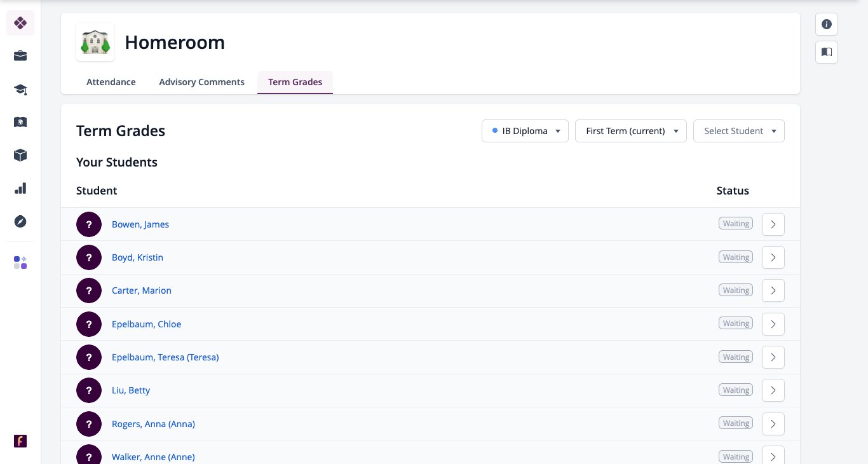This screenshot has height=464, width=868.
Task: Click the arrow button for Boyd, Kristin
Action: coord(773,257)
